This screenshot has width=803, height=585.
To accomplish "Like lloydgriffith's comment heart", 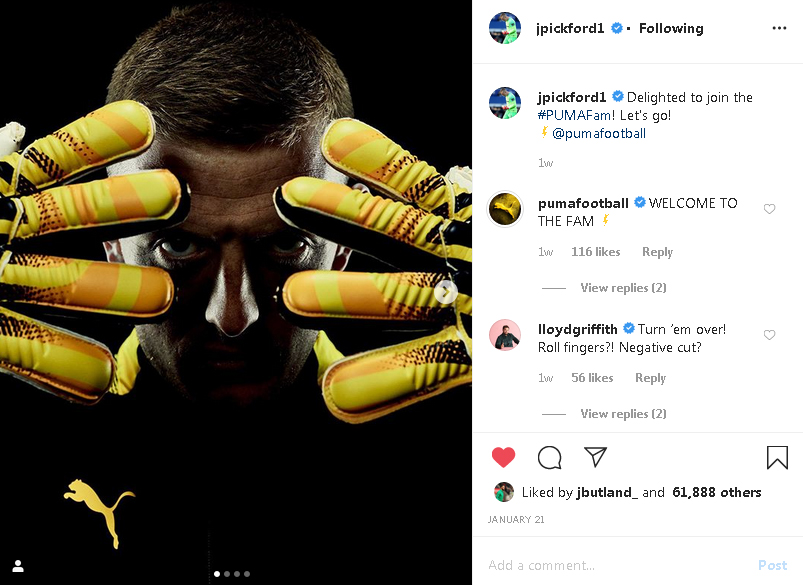I will [x=769, y=335].
